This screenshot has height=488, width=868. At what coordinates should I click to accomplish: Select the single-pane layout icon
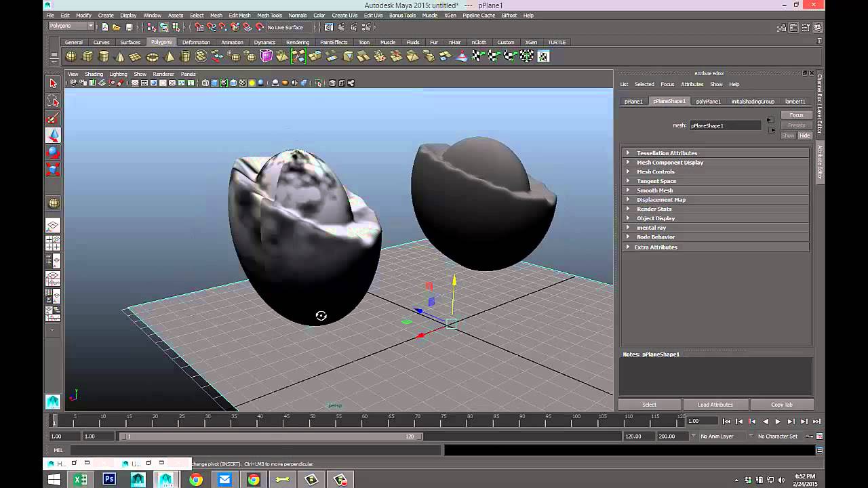tap(53, 225)
